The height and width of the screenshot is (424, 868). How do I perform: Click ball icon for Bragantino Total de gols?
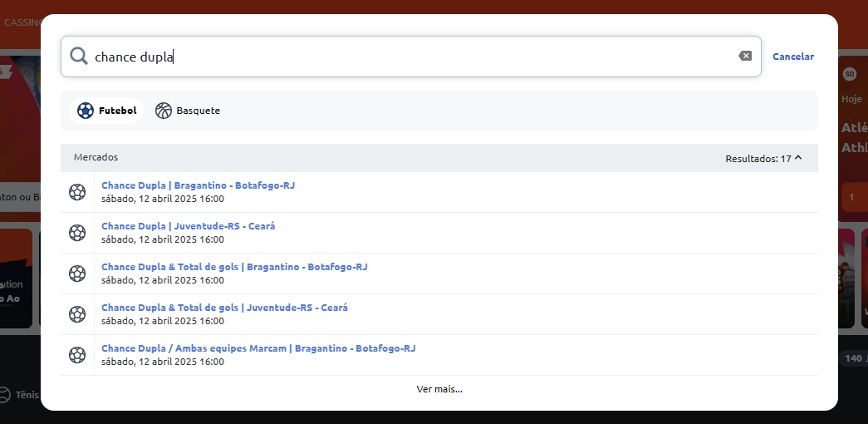pos(77,274)
